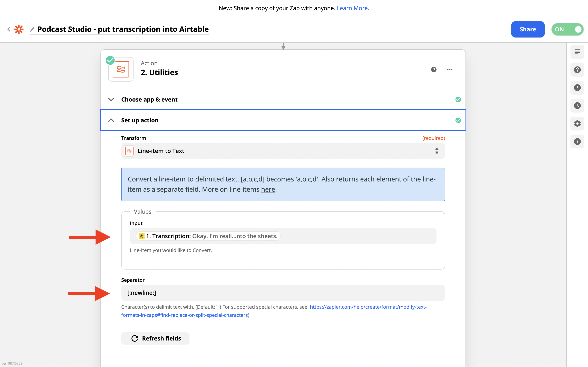Click the help icon in Utilities step header
The width and height of the screenshot is (588, 367).
[434, 70]
